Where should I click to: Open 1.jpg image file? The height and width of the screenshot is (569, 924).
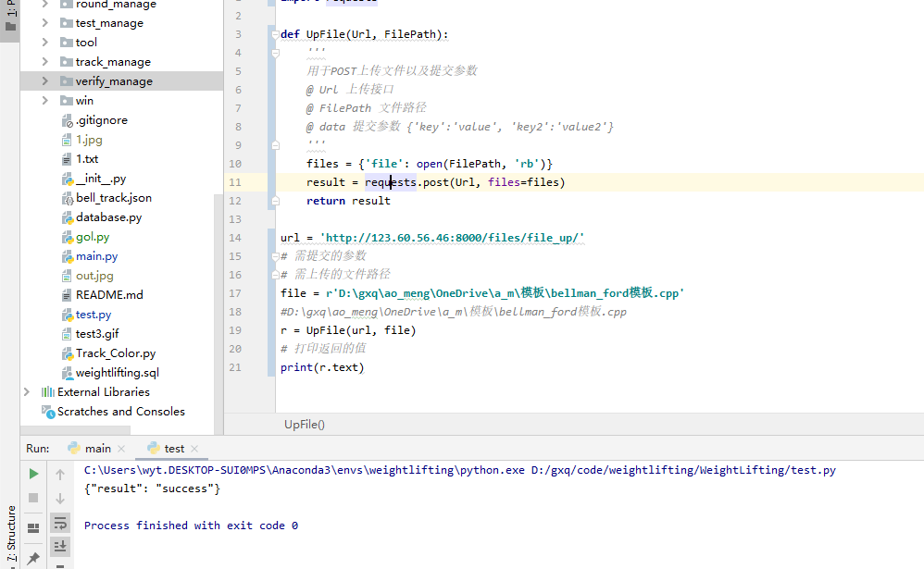(89, 140)
